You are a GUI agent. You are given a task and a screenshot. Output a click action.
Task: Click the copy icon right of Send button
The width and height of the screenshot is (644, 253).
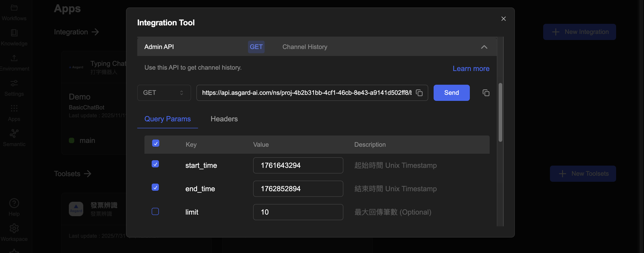(486, 93)
